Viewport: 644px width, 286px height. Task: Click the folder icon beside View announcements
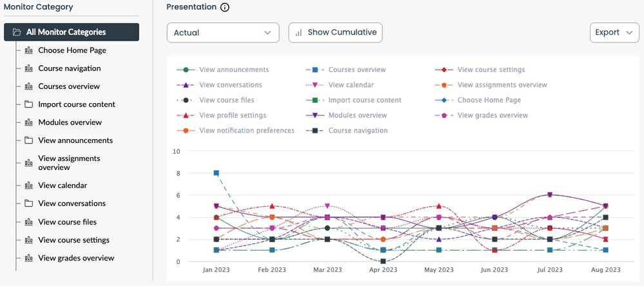point(28,140)
